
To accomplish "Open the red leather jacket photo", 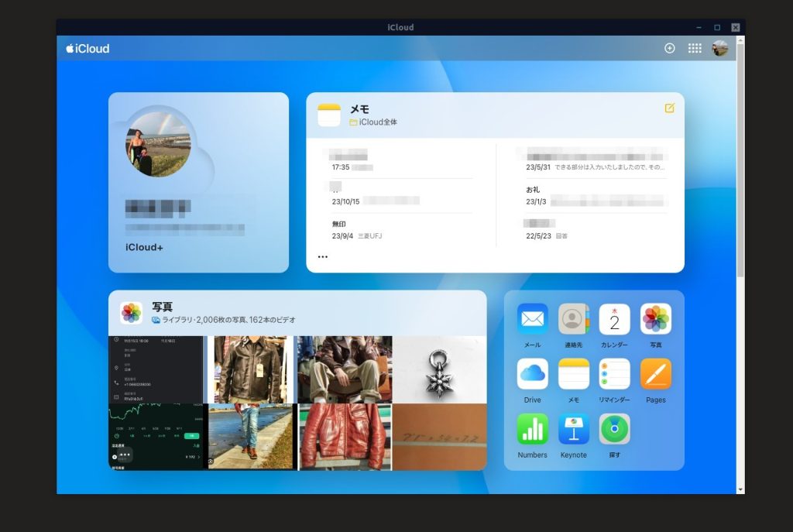I will click(345, 437).
